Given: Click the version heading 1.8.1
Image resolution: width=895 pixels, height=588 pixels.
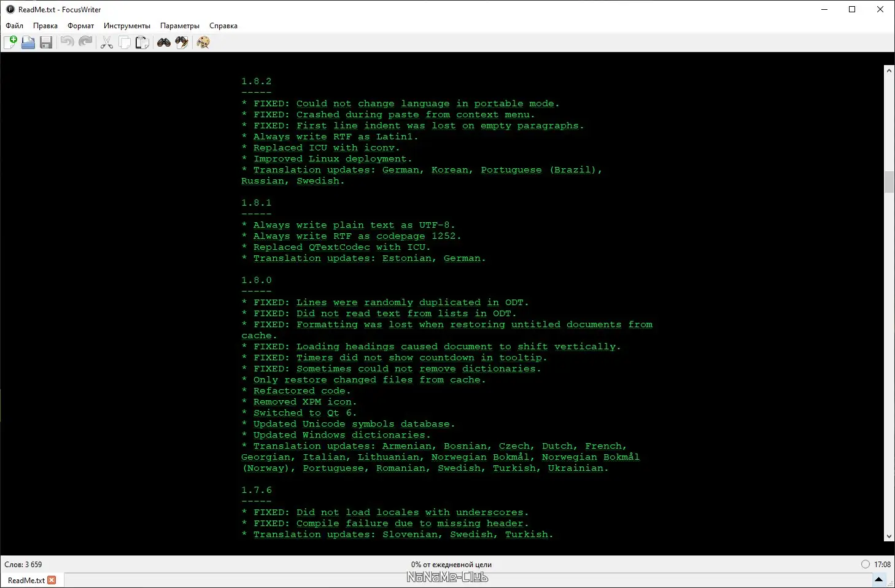Looking at the screenshot, I should [257, 203].
